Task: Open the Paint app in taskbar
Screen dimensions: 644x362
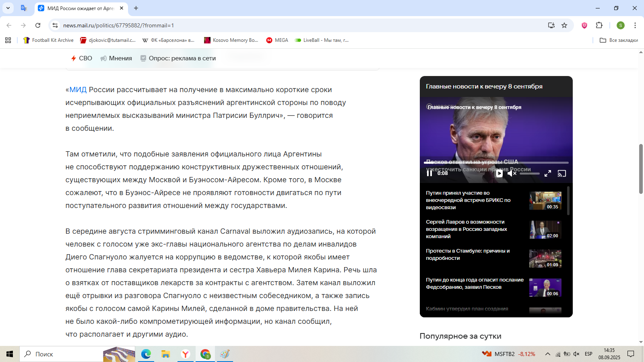Action: coord(225,354)
